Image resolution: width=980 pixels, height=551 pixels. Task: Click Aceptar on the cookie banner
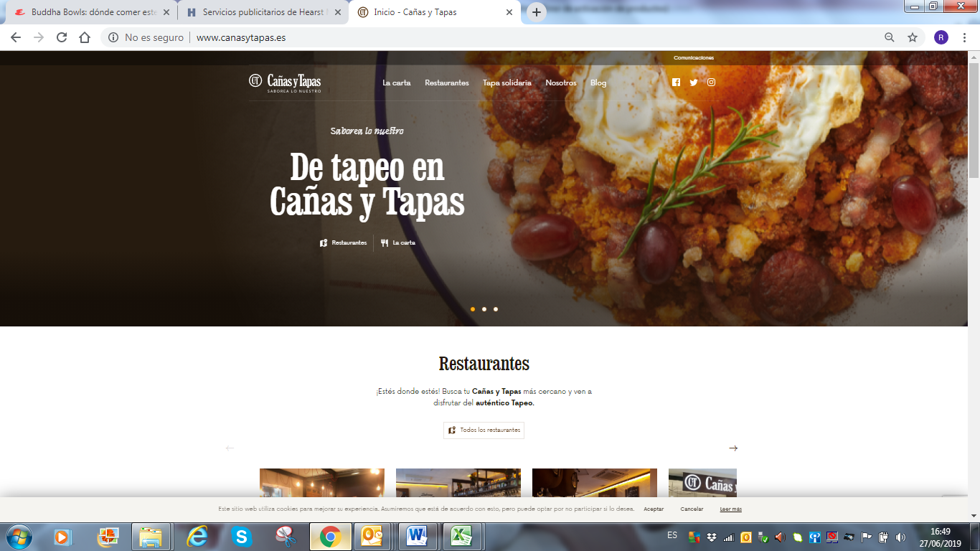click(x=654, y=509)
